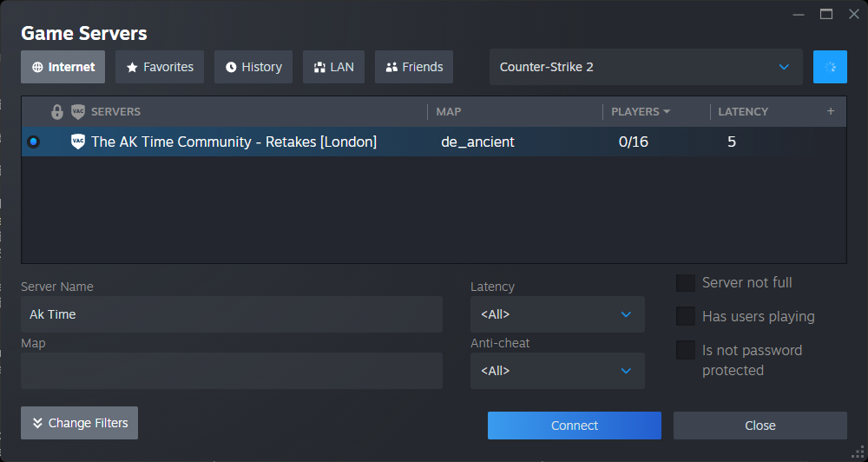Image resolution: width=868 pixels, height=462 pixels.
Task: Click the VAC shield column header icon
Action: coord(78,112)
